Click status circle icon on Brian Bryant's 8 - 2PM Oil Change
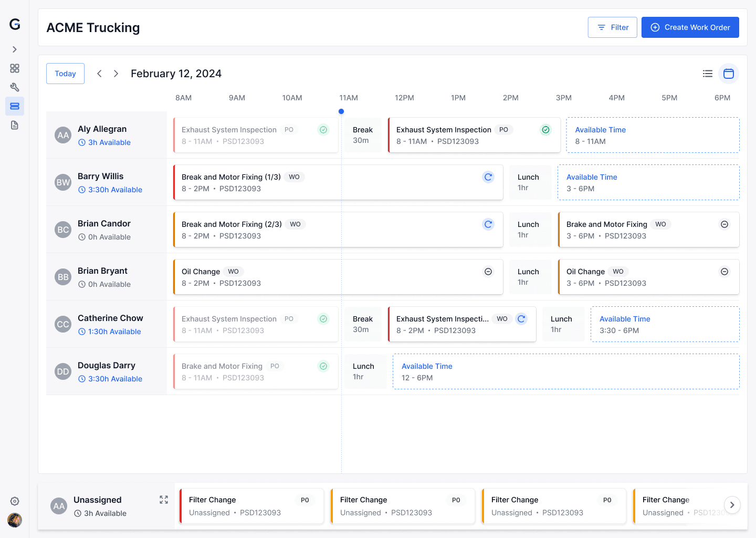The height and width of the screenshot is (538, 756). pos(488,272)
